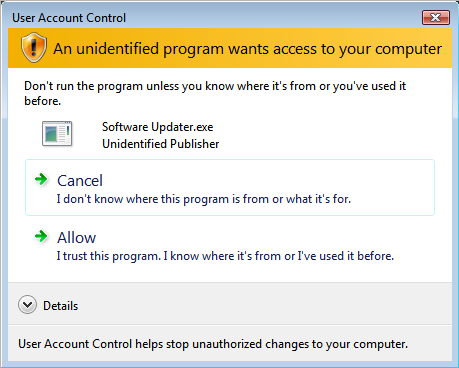This screenshot has width=459, height=368.
Task: Click the Unidentified Publisher label
Action: (x=160, y=144)
